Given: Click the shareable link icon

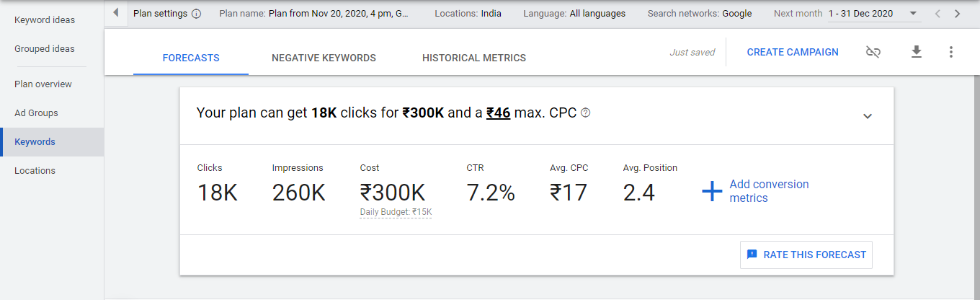Looking at the screenshot, I should 873,52.
